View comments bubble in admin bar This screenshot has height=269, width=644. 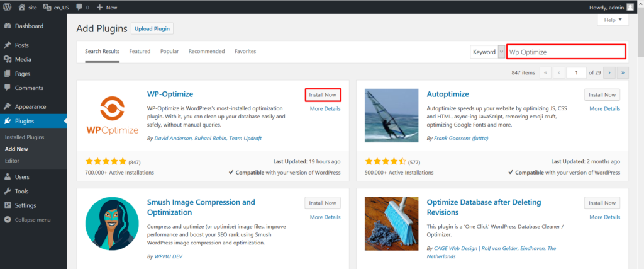point(79,7)
